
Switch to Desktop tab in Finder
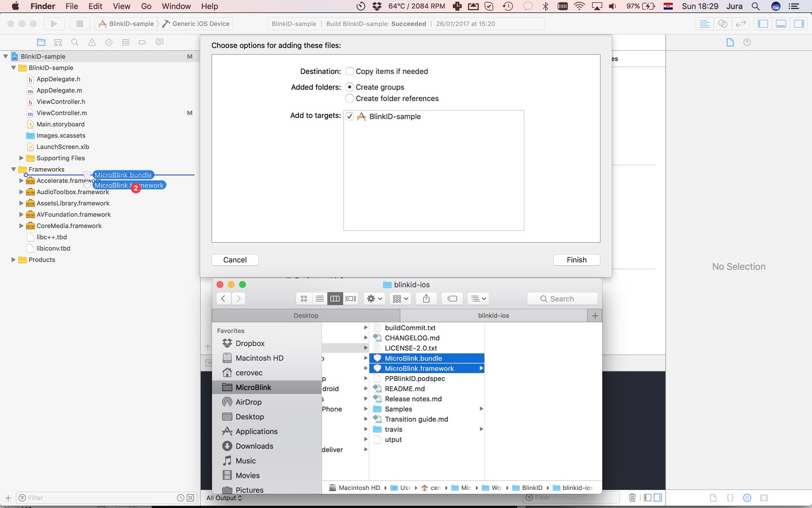pos(306,316)
